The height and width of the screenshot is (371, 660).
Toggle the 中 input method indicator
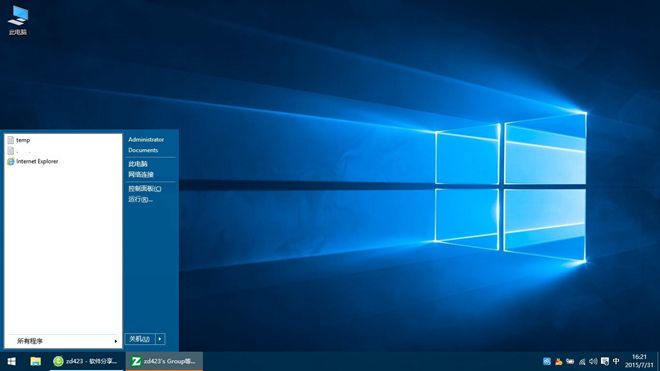[x=616, y=361]
